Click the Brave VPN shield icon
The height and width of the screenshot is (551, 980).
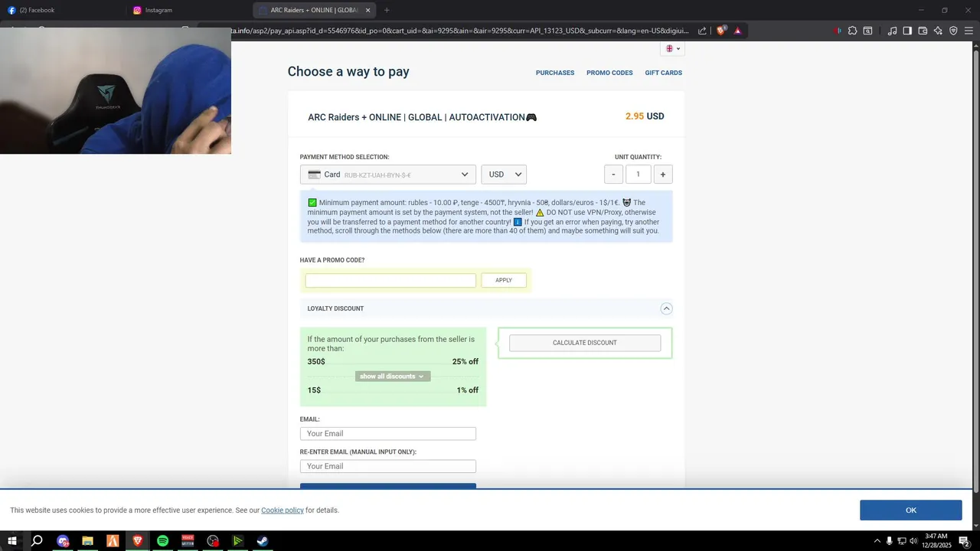tap(953, 31)
